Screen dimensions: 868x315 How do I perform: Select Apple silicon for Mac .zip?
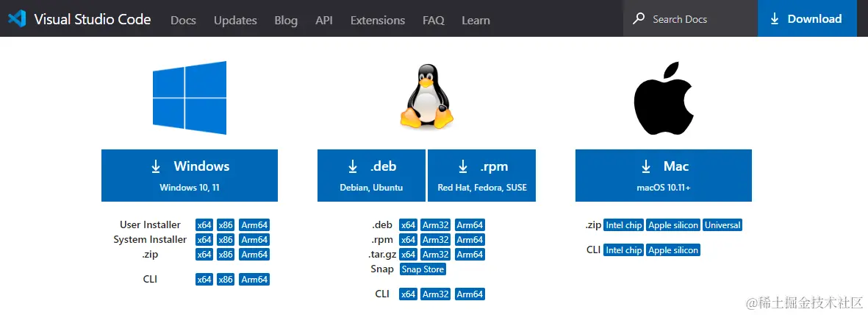tap(674, 225)
